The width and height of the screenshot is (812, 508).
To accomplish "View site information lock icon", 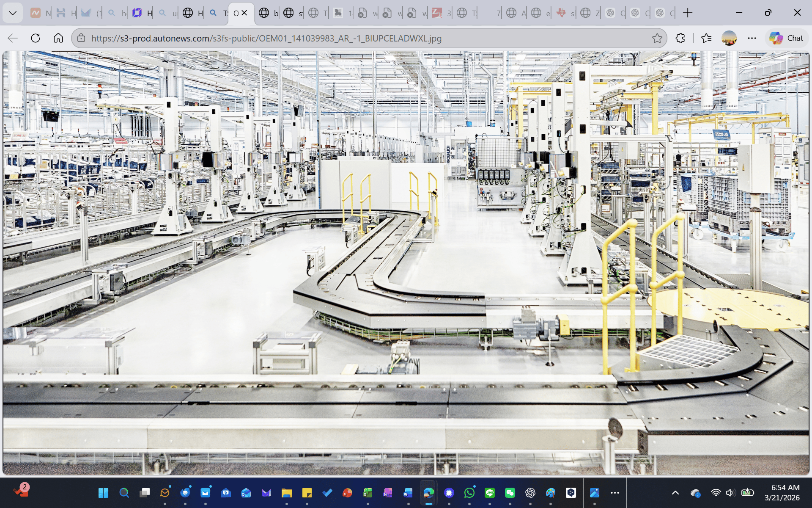I will coord(81,38).
